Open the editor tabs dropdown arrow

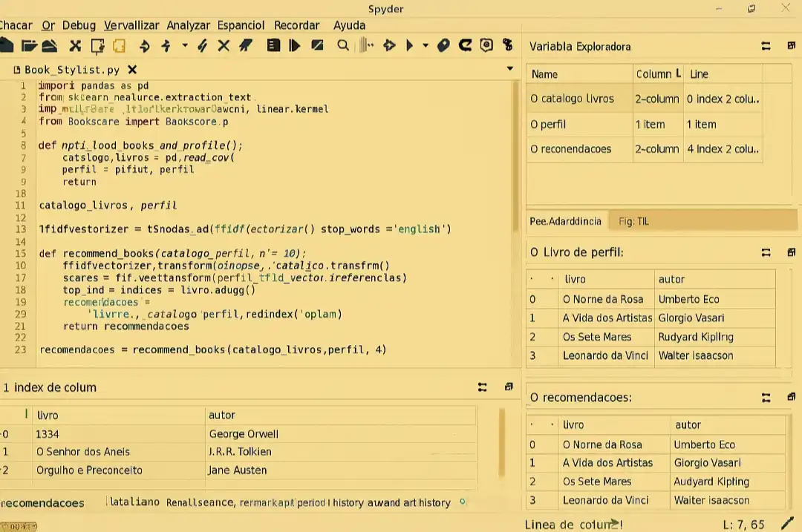(x=509, y=69)
